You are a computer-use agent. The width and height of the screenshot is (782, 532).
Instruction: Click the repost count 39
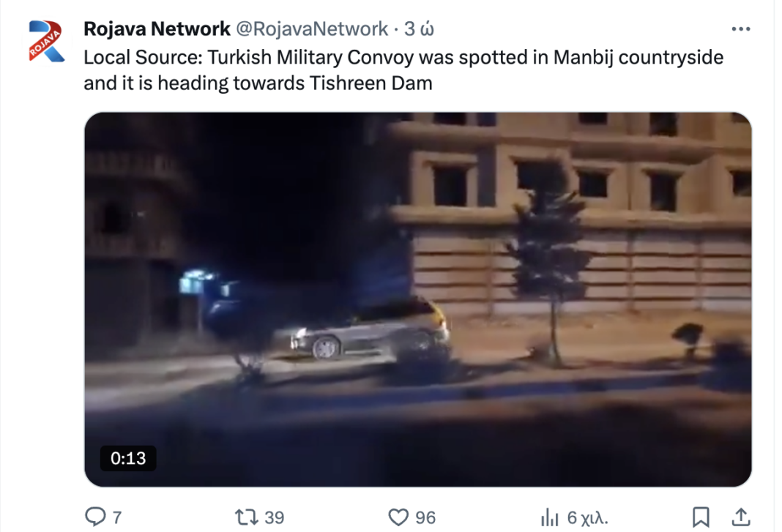click(x=274, y=517)
